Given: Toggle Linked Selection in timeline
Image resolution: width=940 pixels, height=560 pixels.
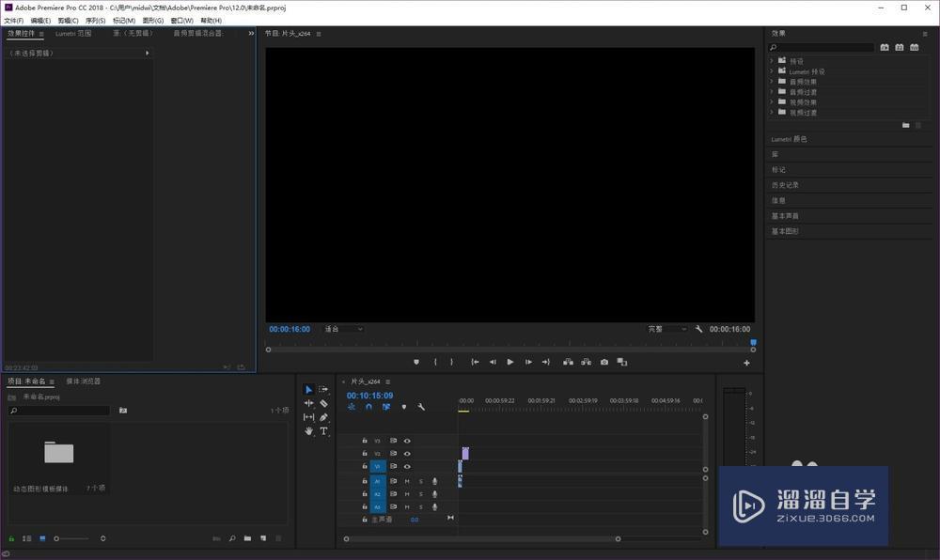Looking at the screenshot, I should click(x=386, y=407).
